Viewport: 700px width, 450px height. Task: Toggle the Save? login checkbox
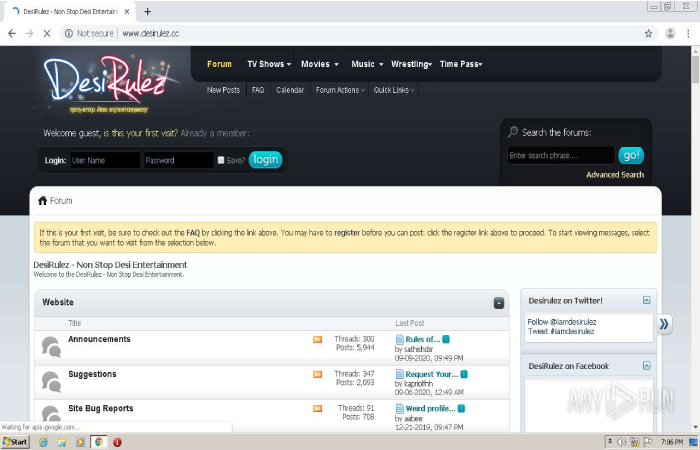point(221,160)
